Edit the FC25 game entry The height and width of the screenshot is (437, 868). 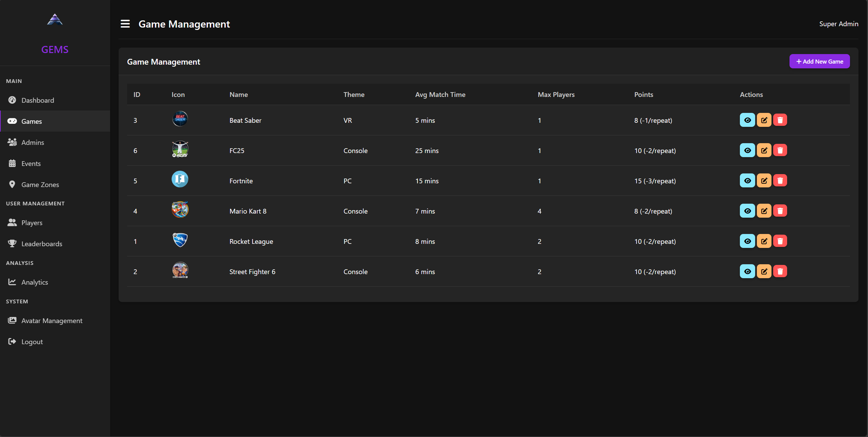(x=764, y=150)
